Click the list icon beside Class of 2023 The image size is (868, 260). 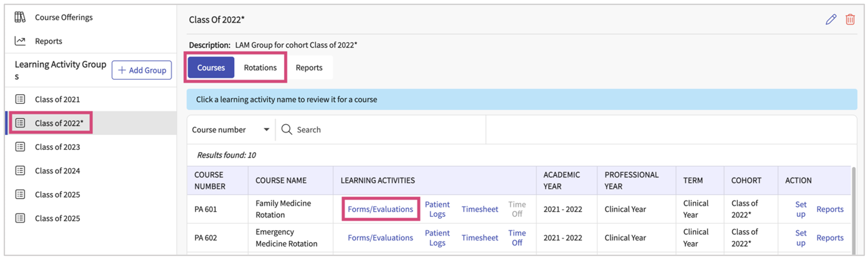click(x=20, y=147)
